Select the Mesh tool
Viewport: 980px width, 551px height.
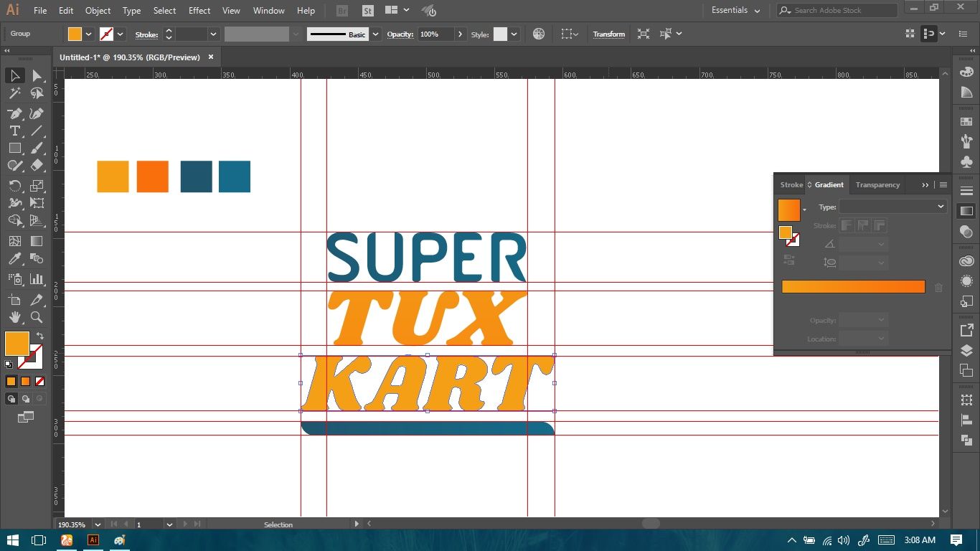14,241
